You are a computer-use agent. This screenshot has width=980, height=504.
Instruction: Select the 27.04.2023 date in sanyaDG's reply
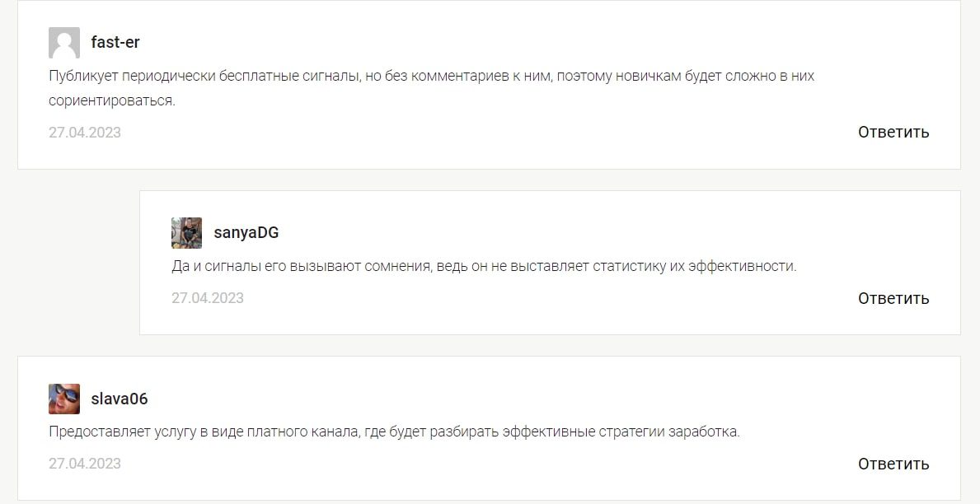tap(208, 298)
